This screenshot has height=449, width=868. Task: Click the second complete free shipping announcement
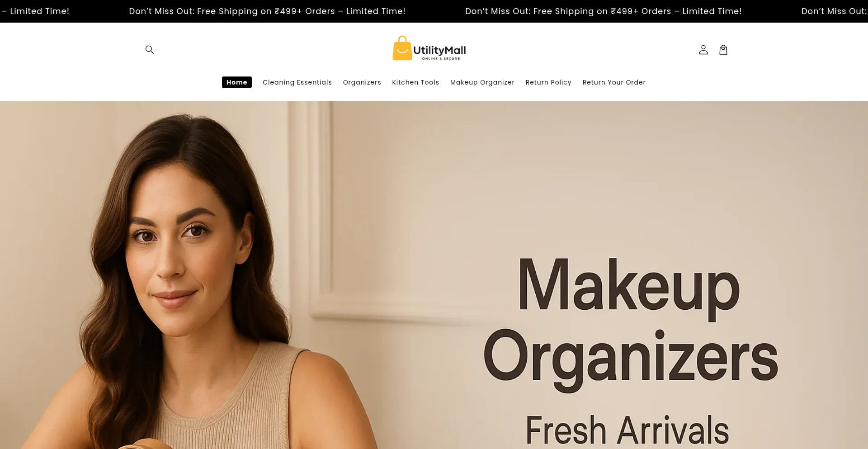(x=604, y=11)
